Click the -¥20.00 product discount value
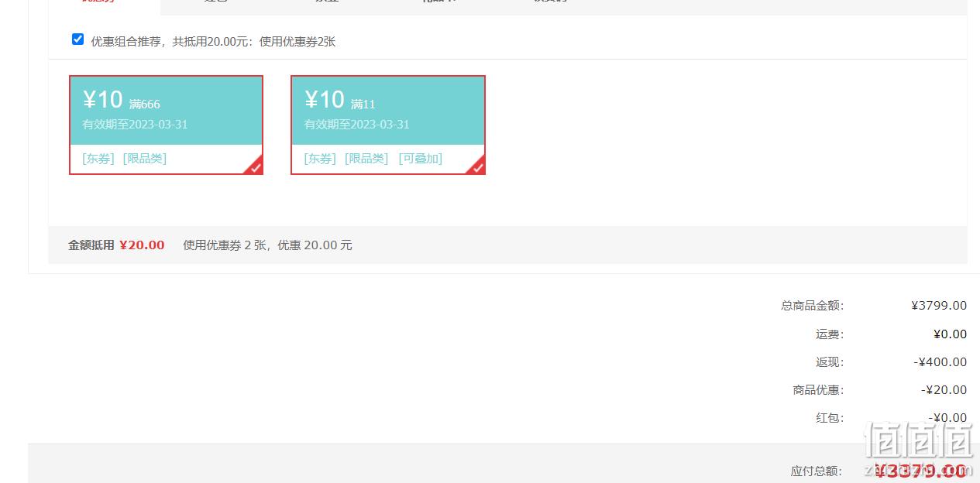Screen dimensions: 980x483 point(944,390)
